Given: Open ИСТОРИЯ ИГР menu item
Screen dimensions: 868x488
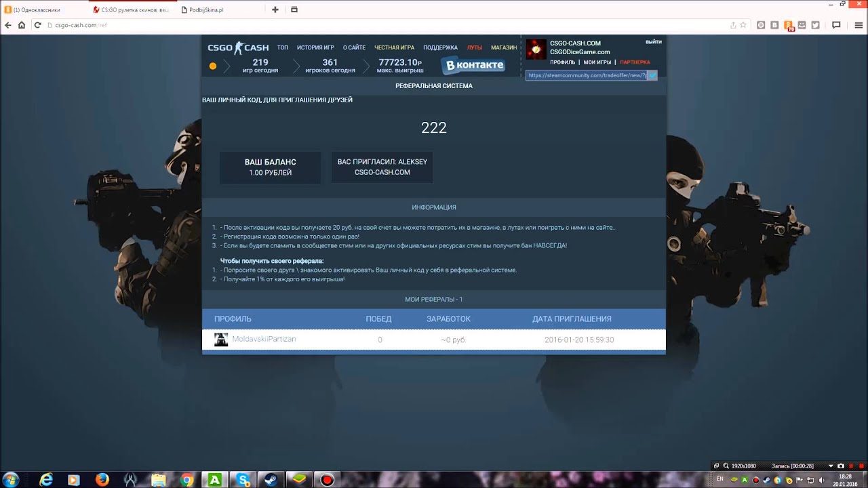Looking at the screenshot, I should point(315,47).
